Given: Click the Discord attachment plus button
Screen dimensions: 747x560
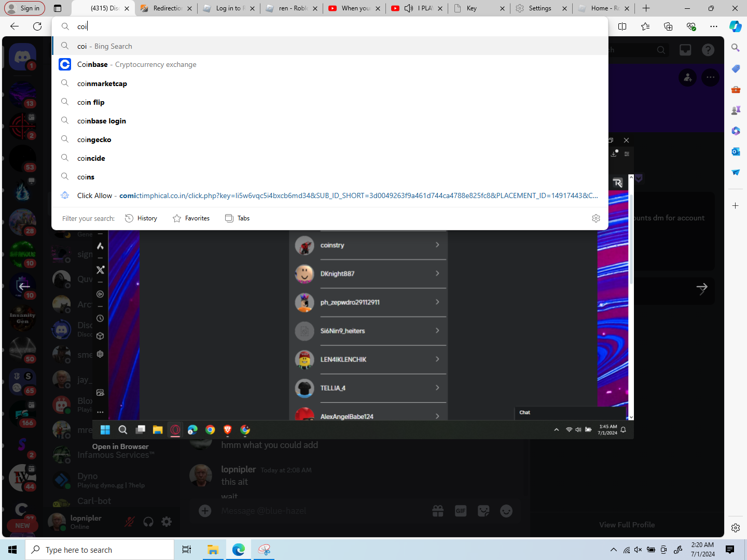Looking at the screenshot, I should point(205,511).
